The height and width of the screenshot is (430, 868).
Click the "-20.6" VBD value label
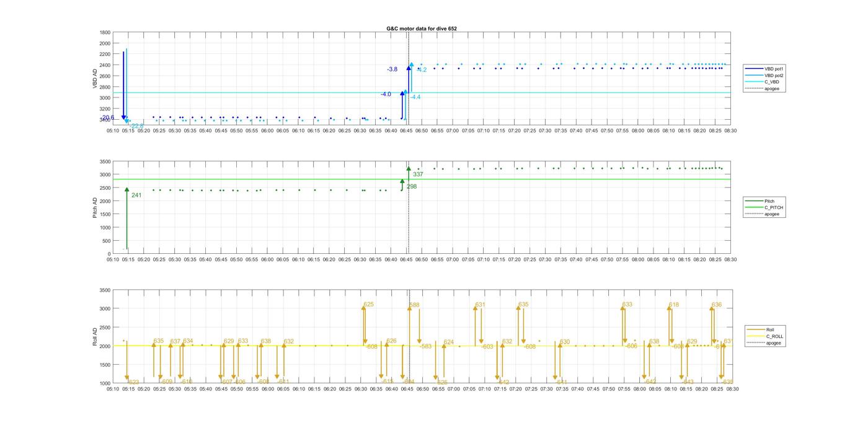pyautogui.click(x=107, y=118)
